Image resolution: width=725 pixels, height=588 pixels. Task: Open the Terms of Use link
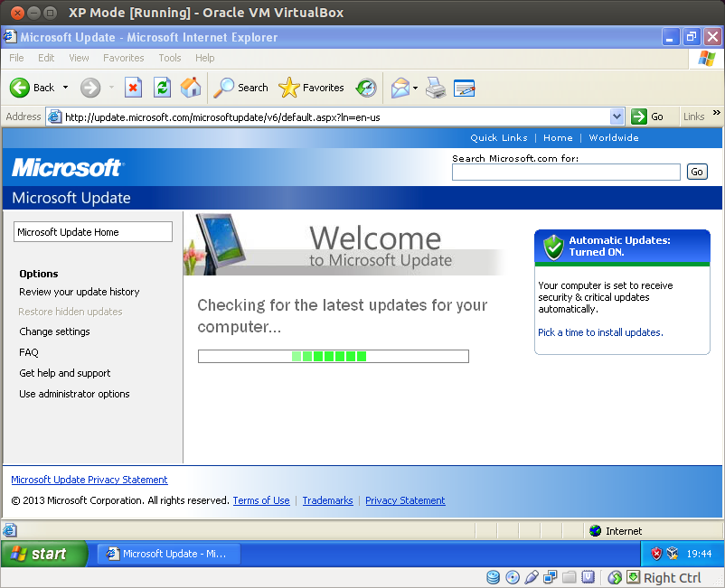click(x=261, y=500)
